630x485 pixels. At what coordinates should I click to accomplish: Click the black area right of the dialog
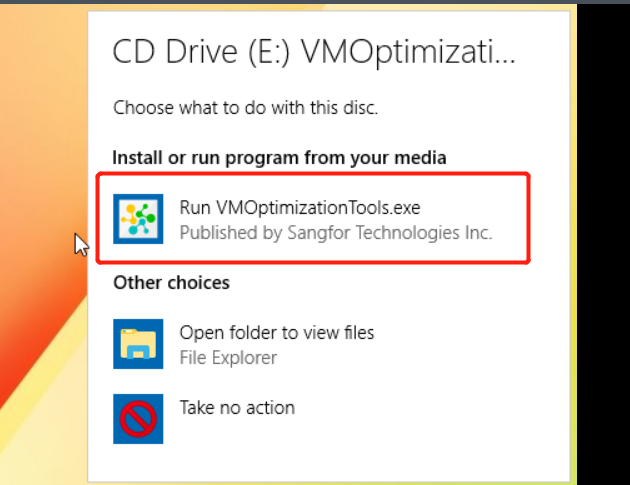click(x=605, y=250)
